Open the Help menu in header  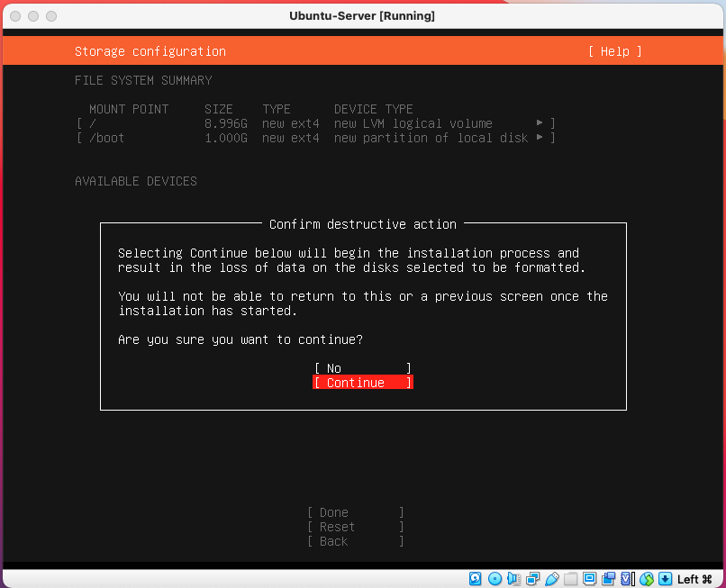pos(614,51)
